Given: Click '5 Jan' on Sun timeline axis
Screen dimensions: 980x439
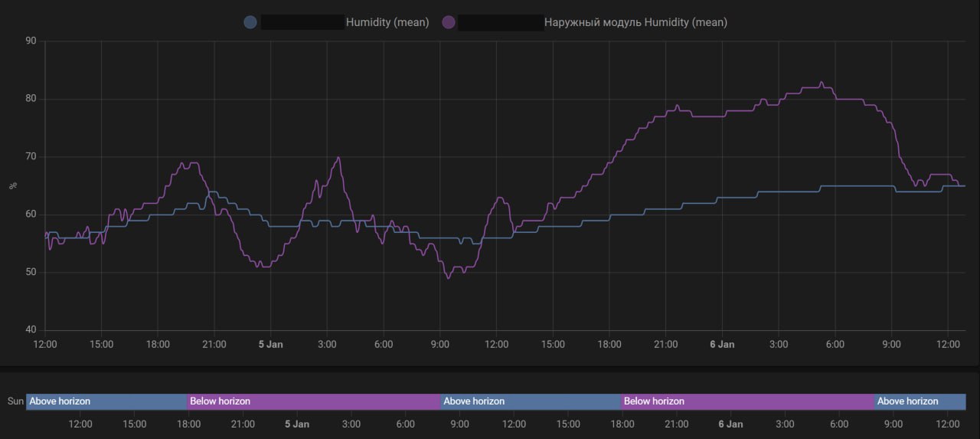Looking at the screenshot, I should [297, 424].
